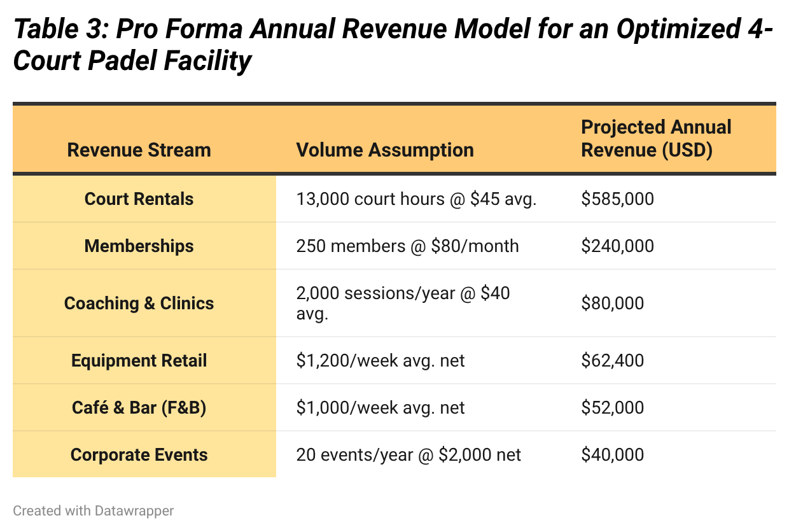Click the '$80,000' revenue value
The image size is (789, 532).
point(612,303)
